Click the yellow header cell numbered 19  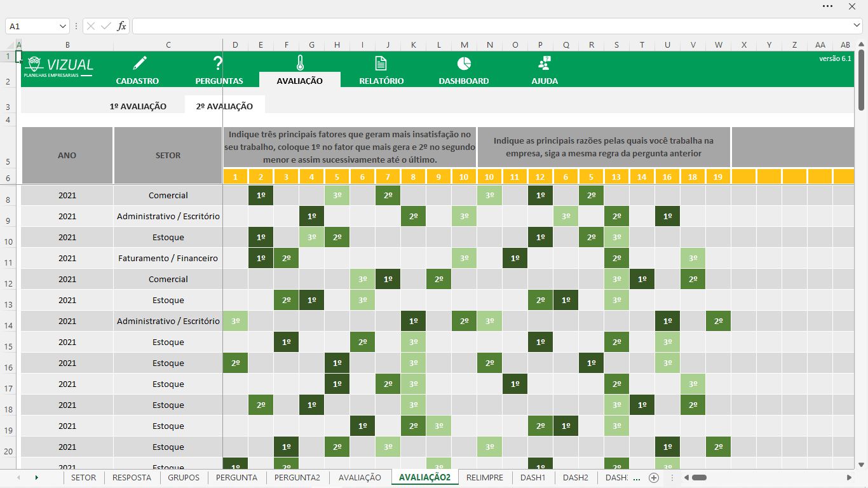point(718,177)
